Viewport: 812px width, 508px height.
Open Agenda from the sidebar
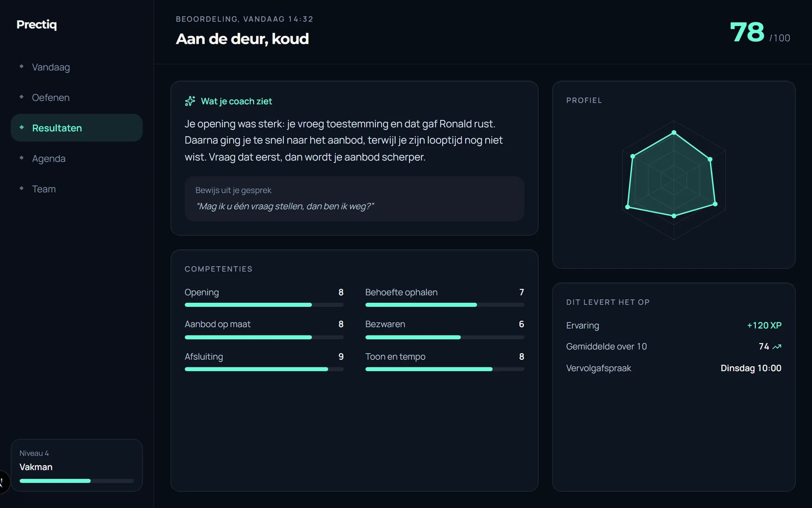(x=77, y=158)
